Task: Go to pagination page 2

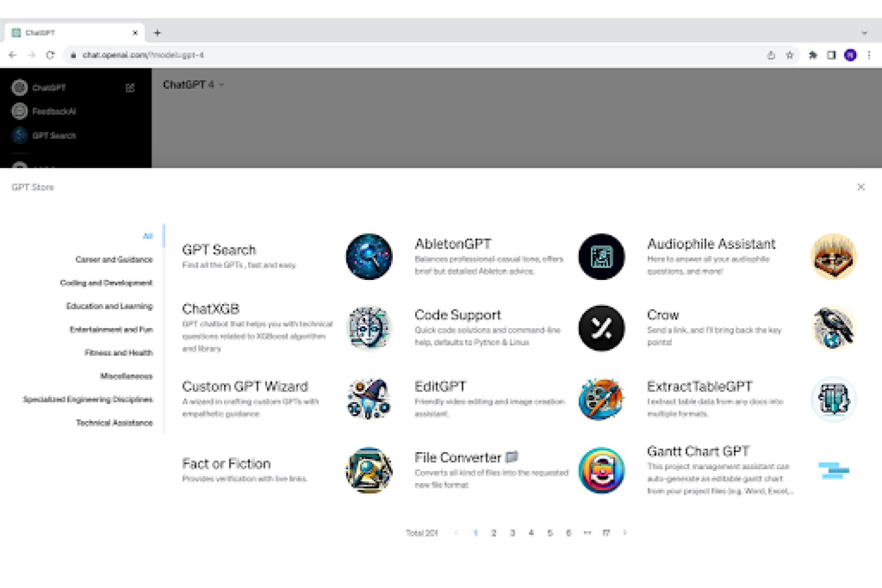Action: pos(494,533)
